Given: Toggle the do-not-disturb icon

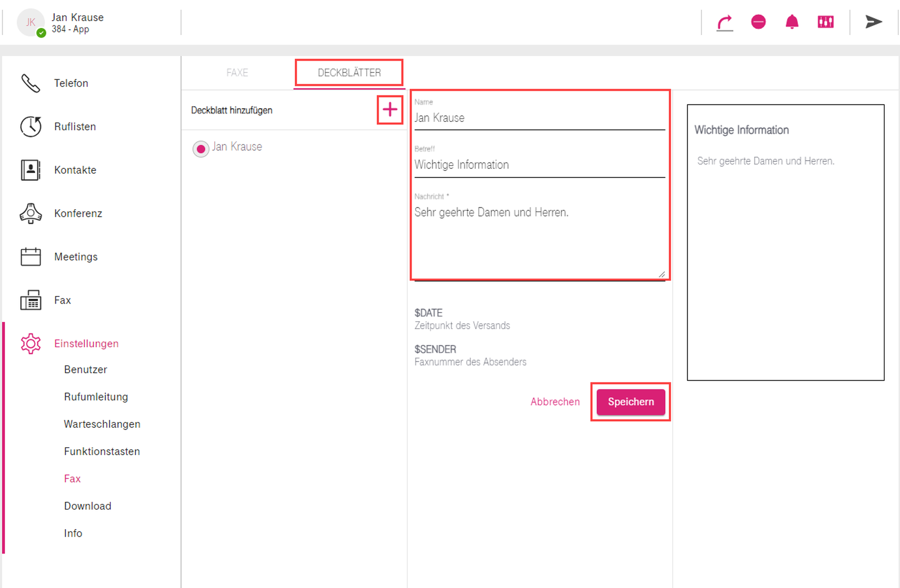Looking at the screenshot, I should [x=758, y=22].
